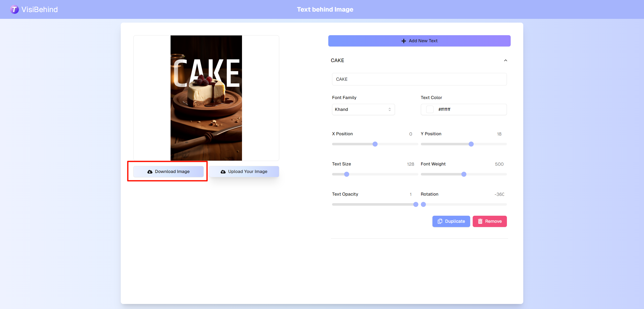The height and width of the screenshot is (309, 644).
Task: Open the Khand font family dropdown
Action: 363,109
